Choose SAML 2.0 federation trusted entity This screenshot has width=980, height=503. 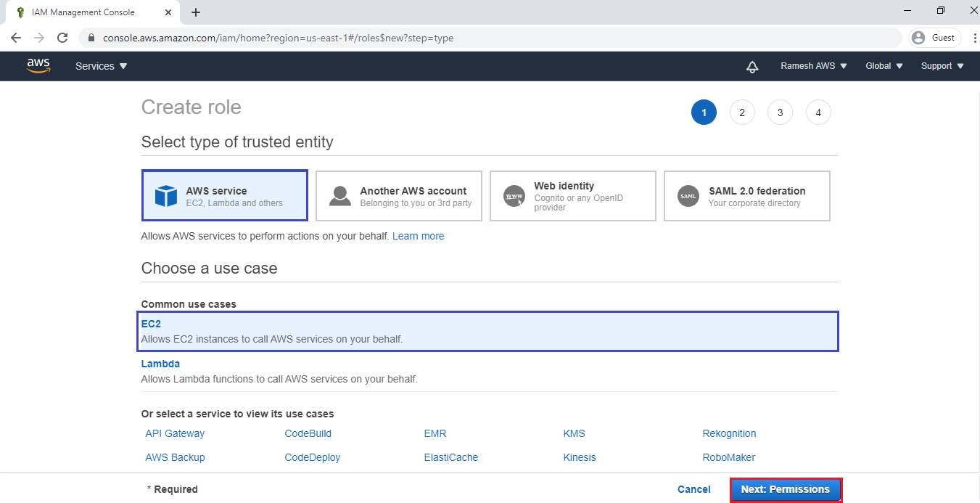coord(747,196)
